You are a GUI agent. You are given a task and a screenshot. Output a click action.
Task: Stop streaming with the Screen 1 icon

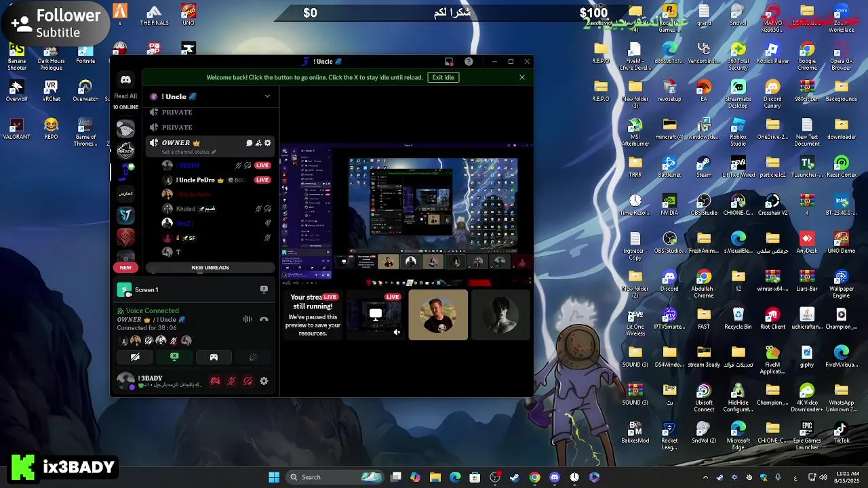click(264, 289)
